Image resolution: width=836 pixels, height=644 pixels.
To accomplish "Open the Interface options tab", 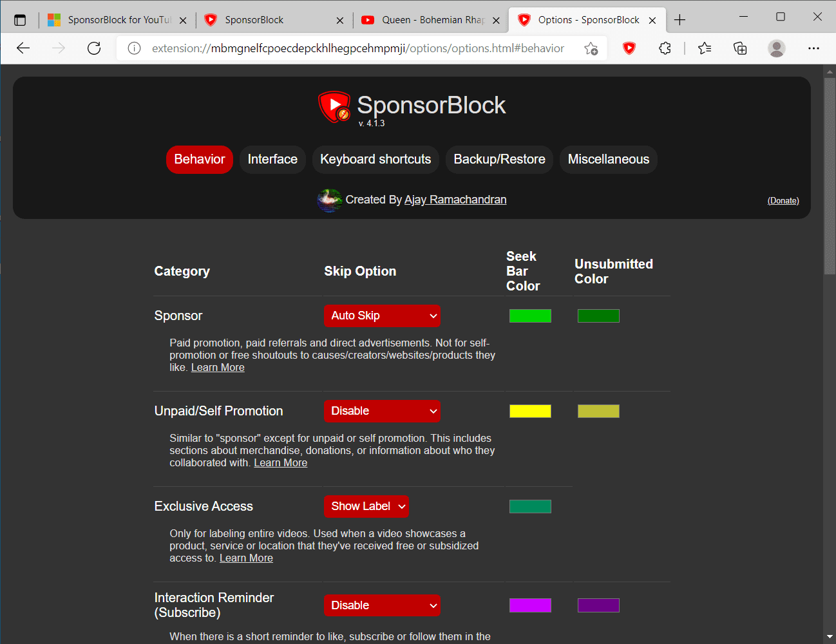I will click(272, 160).
